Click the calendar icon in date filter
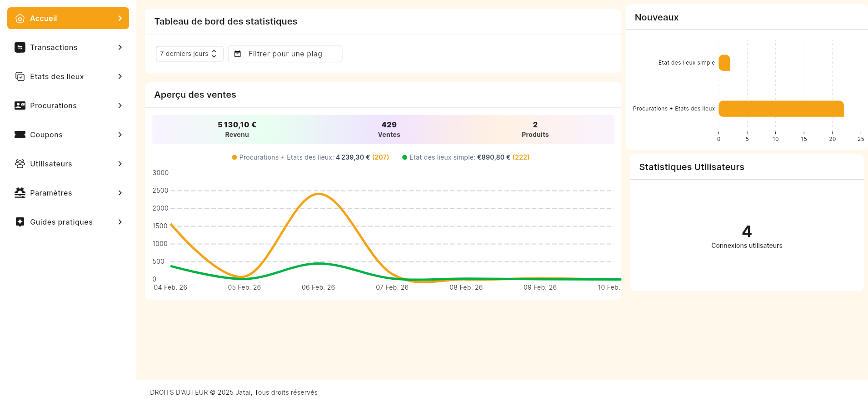This screenshot has height=402, width=868. tap(238, 54)
